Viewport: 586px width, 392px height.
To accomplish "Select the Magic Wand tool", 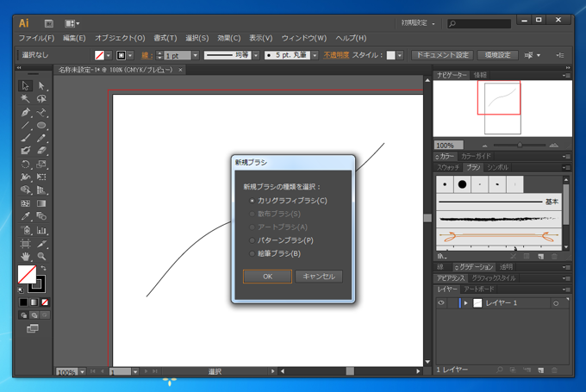I will coord(25,99).
